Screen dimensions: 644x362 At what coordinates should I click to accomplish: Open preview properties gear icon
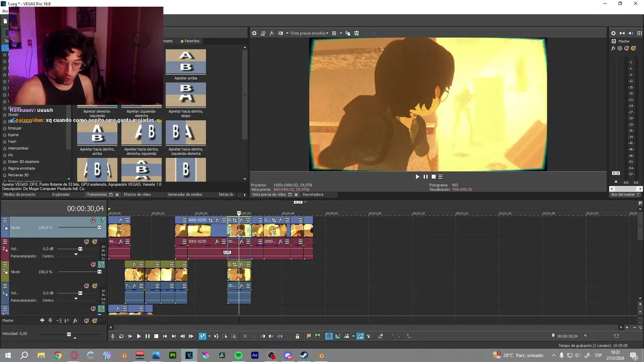(254, 33)
